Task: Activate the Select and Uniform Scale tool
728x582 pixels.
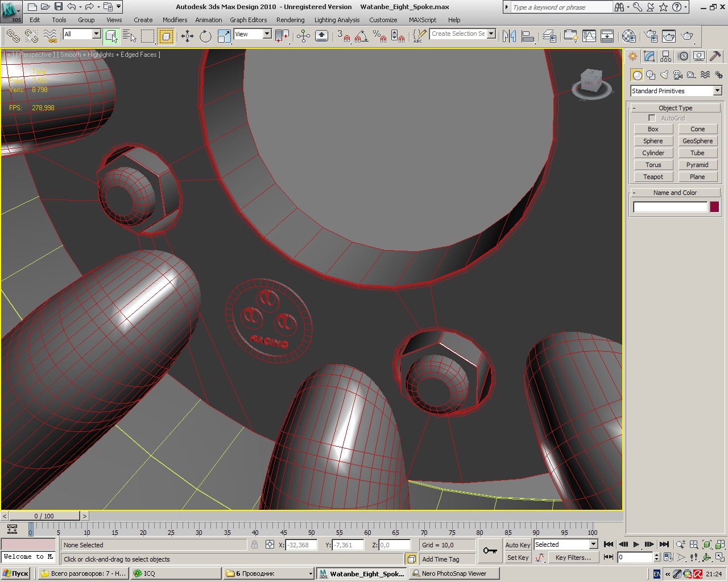Action: [224, 36]
